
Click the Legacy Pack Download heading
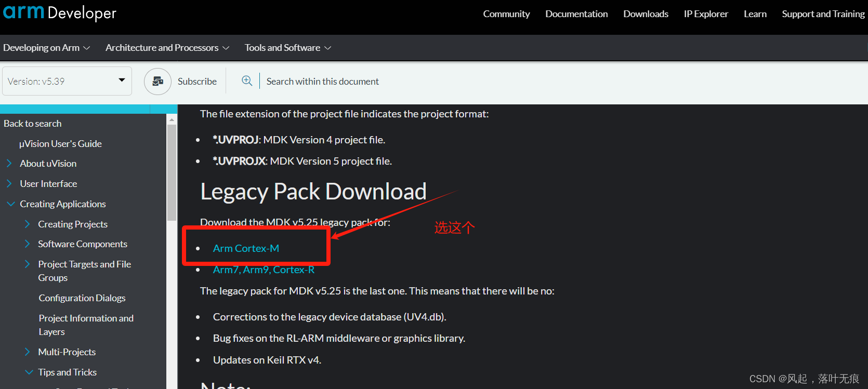[313, 192]
